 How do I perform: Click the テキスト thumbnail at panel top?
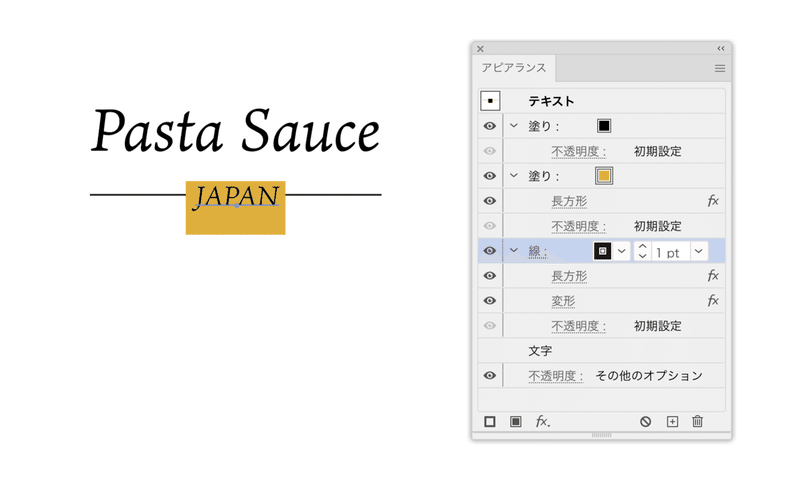pos(490,101)
